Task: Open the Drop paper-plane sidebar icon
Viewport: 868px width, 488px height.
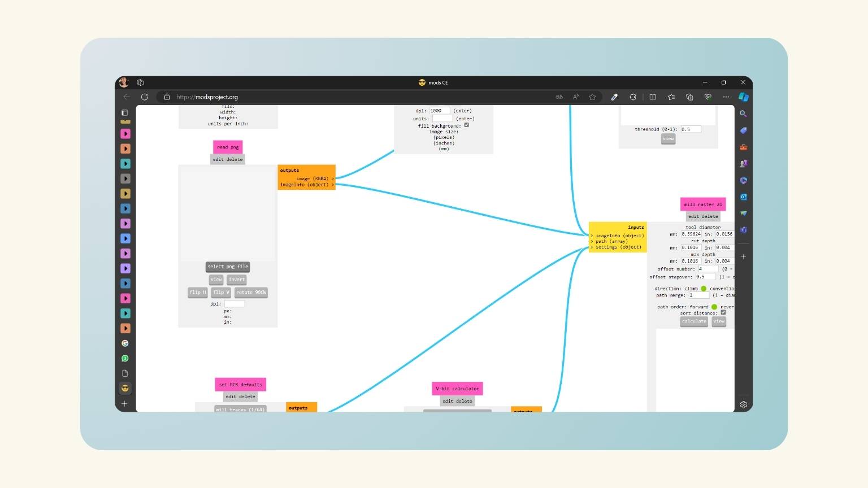Action: click(744, 213)
